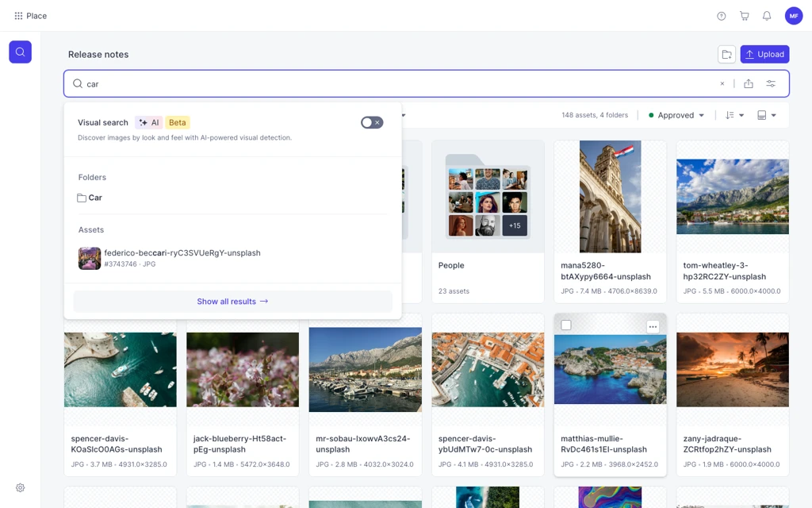Click Show all results

tap(232, 302)
